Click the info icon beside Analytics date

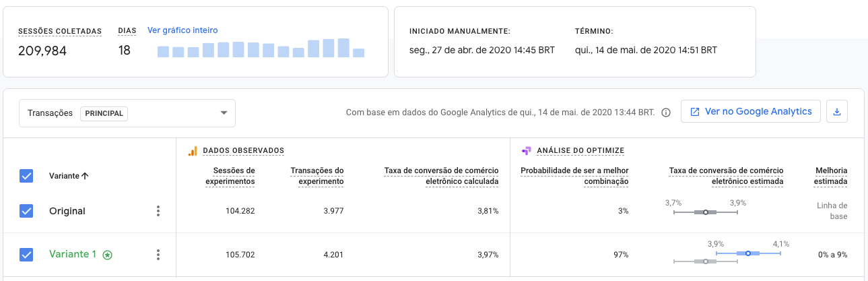coord(666,113)
